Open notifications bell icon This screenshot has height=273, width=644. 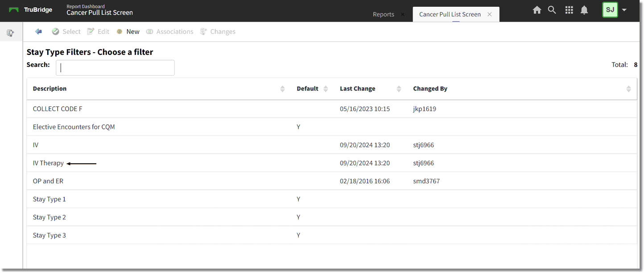(584, 10)
